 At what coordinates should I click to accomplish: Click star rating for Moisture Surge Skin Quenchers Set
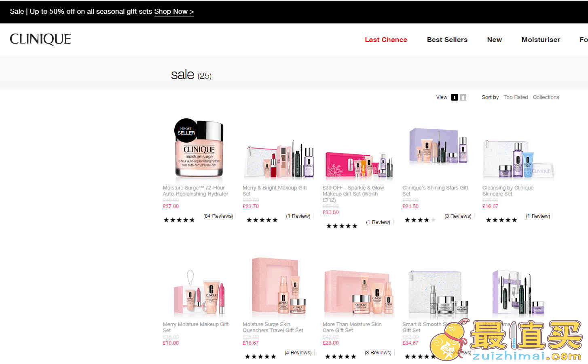coord(260,357)
